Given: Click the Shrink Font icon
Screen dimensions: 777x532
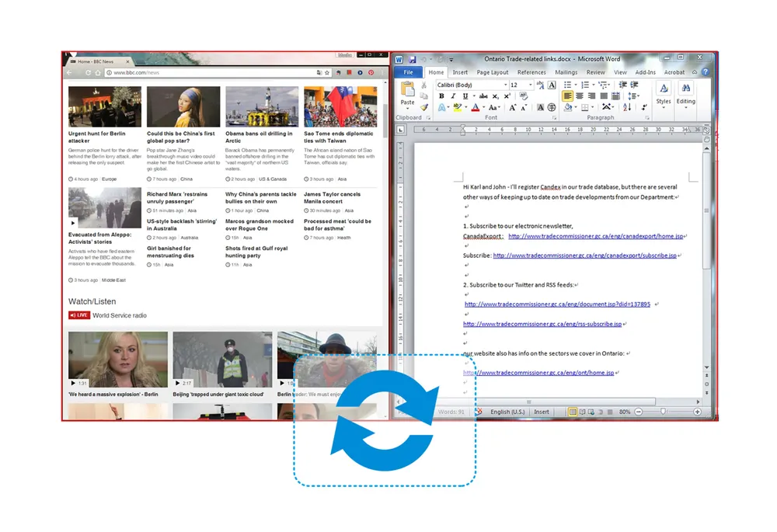Looking at the screenshot, I should click(x=523, y=107).
